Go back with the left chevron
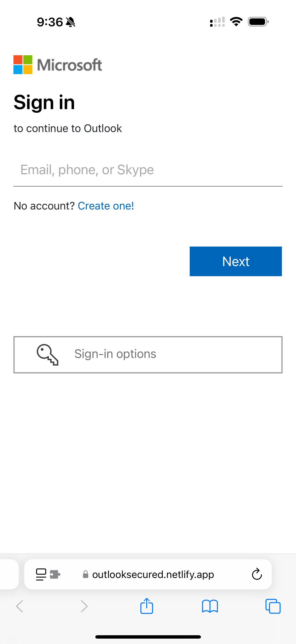296x644 pixels. point(20,606)
